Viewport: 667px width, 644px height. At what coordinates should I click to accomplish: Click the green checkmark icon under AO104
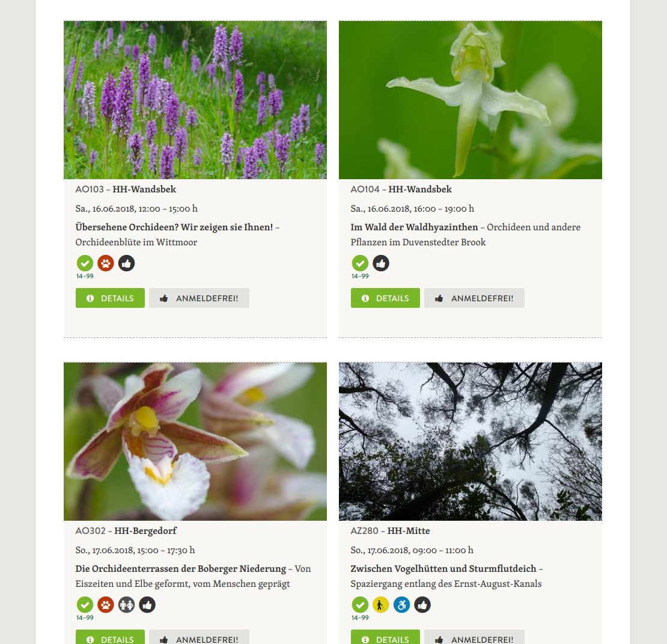coord(361,263)
